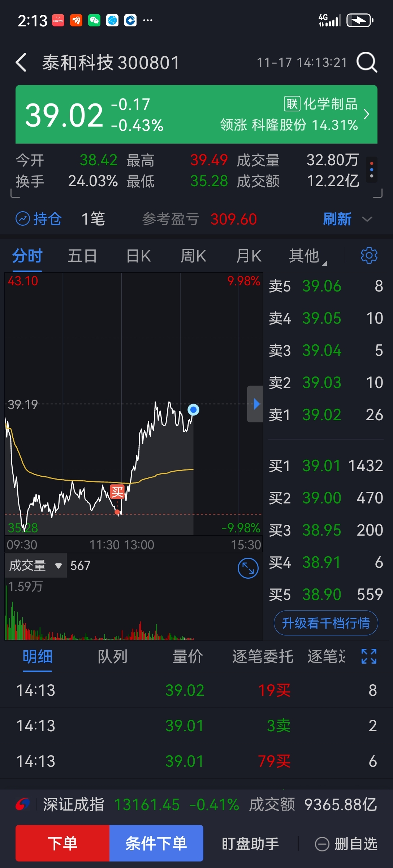Open stock search magnifier icon
The image size is (393, 868).
coord(367,62)
